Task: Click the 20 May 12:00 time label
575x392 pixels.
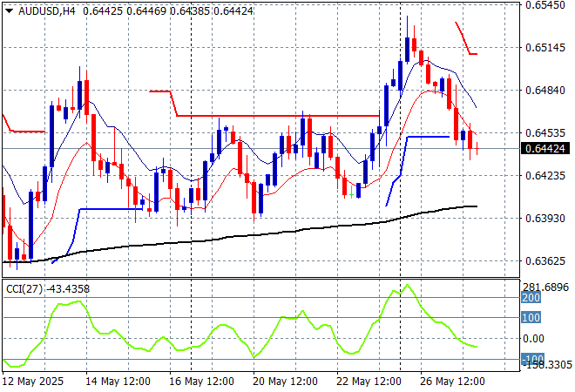Action: click(x=285, y=382)
